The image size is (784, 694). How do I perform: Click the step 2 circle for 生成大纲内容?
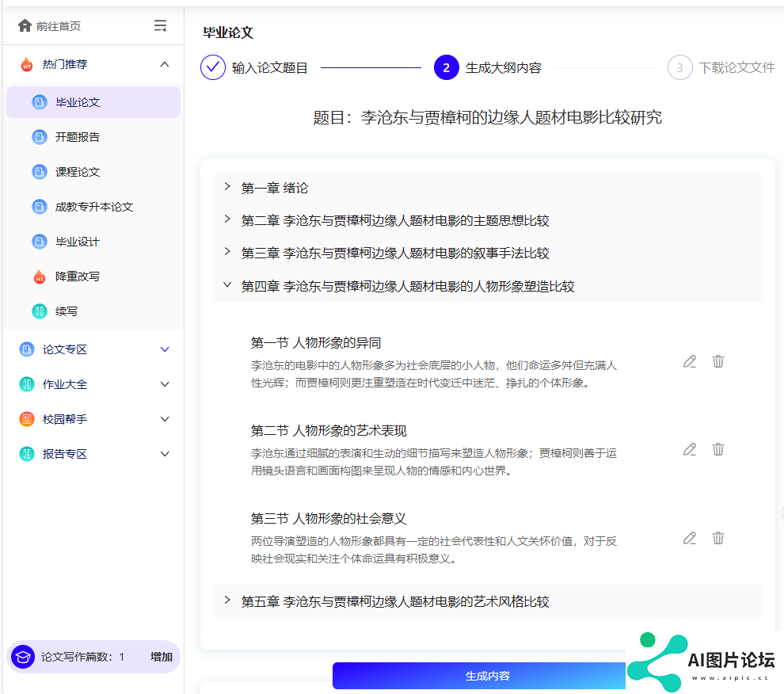coord(447,67)
